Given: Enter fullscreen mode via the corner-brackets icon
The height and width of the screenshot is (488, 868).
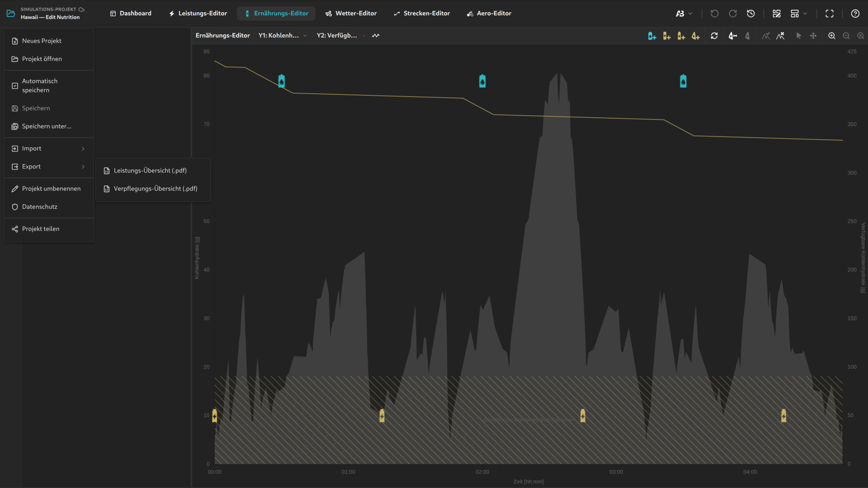Looking at the screenshot, I should pos(829,14).
